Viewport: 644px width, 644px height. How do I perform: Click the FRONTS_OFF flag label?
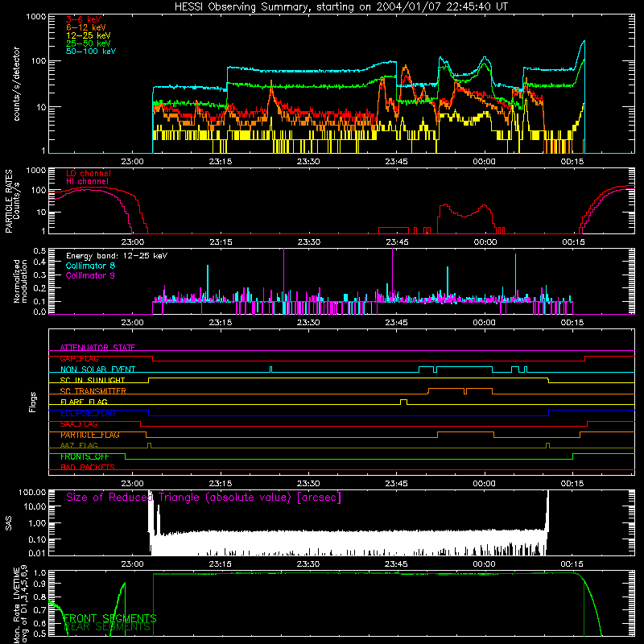coord(85,456)
